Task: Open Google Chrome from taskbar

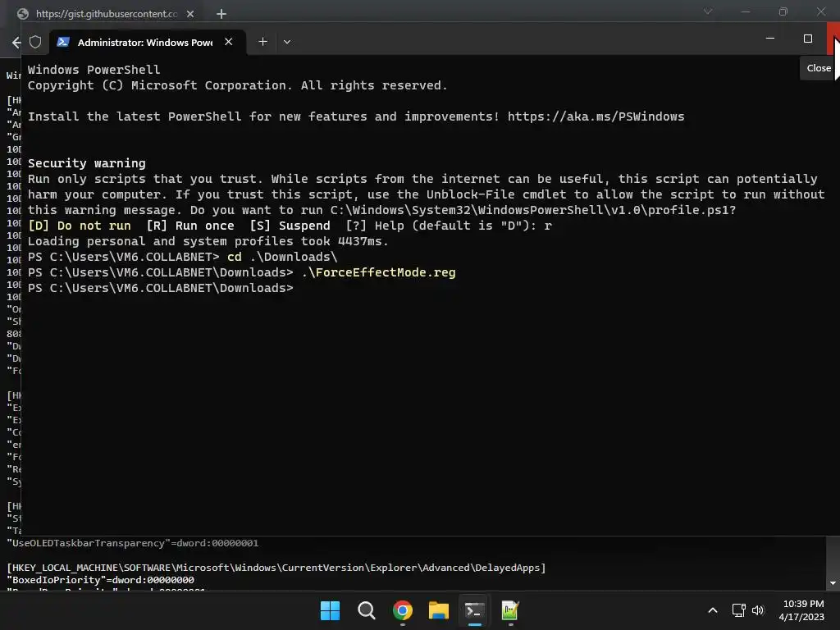Action: coord(402,610)
